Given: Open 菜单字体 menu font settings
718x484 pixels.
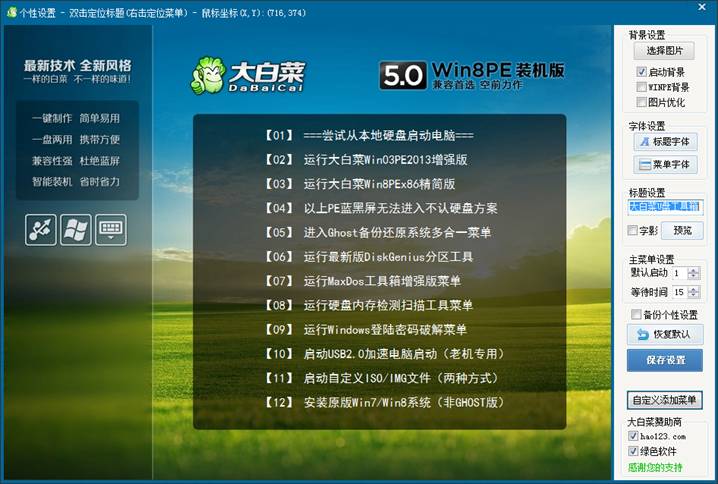Looking at the screenshot, I should click(665, 164).
